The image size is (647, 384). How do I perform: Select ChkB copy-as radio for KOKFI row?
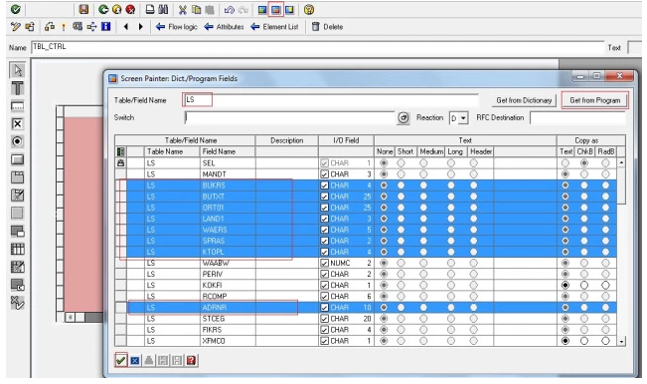click(x=584, y=285)
